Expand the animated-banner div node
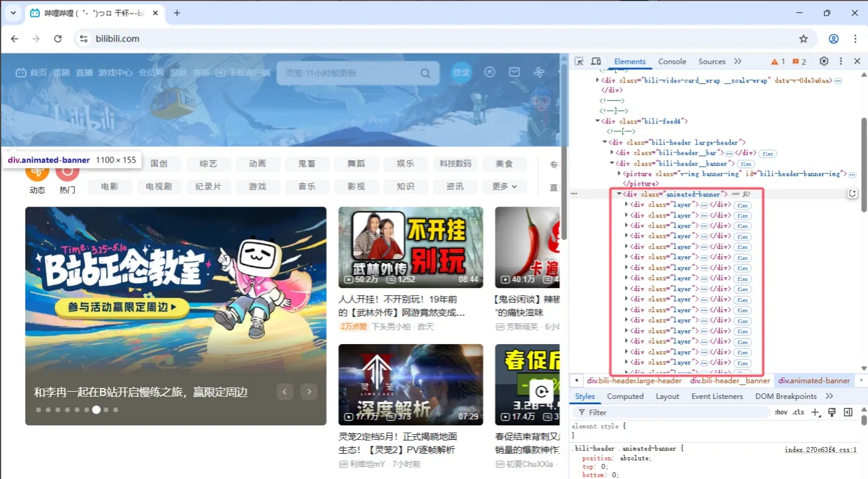 tap(619, 193)
